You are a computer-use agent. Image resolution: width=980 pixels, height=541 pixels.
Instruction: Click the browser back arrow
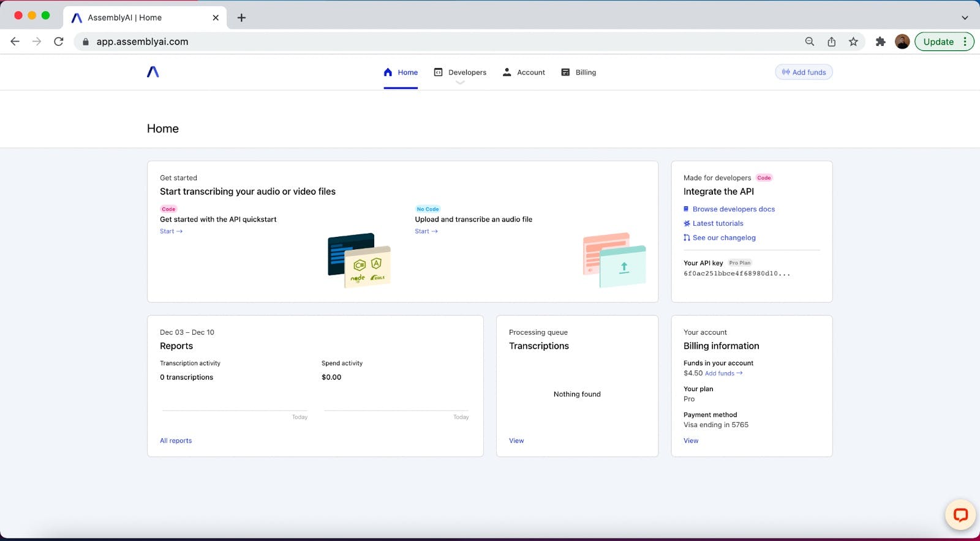tap(15, 42)
